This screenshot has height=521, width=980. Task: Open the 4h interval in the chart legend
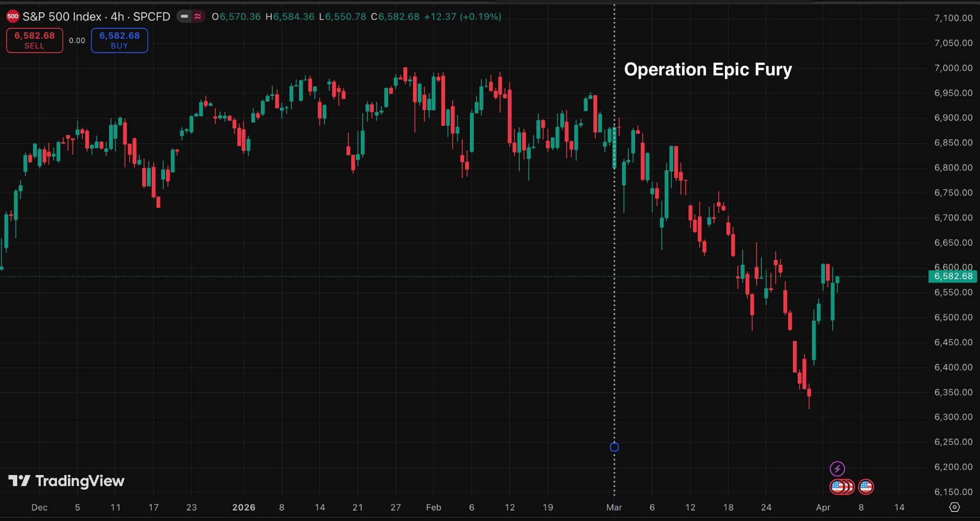(x=117, y=17)
